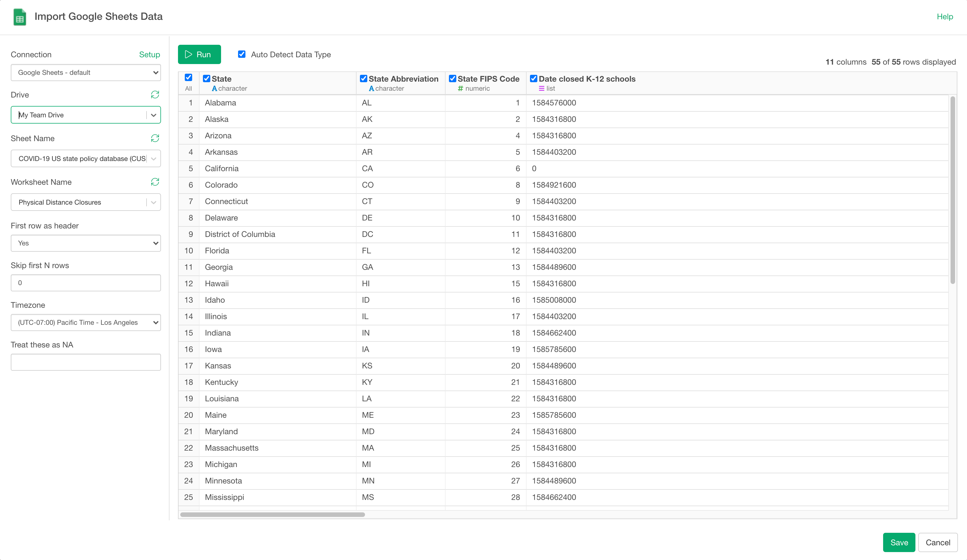Select the Alabama cell
Image resolution: width=967 pixels, height=560 pixels.
(x=277, y=103)
